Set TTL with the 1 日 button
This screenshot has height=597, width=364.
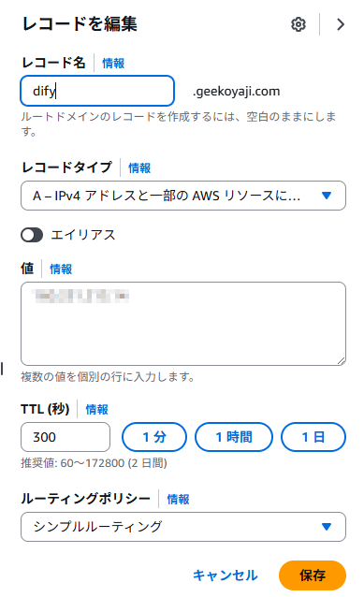[x=313, y=437]
